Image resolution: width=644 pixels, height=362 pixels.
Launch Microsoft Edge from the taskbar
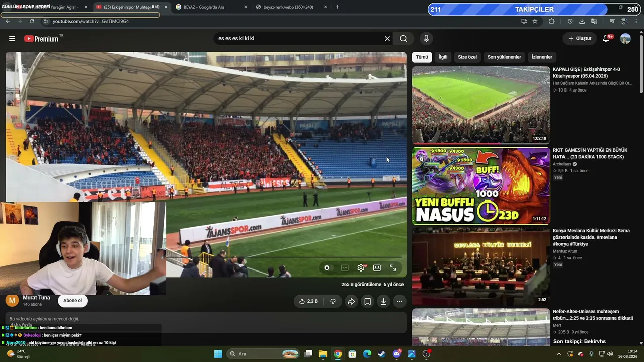(367, 354)
